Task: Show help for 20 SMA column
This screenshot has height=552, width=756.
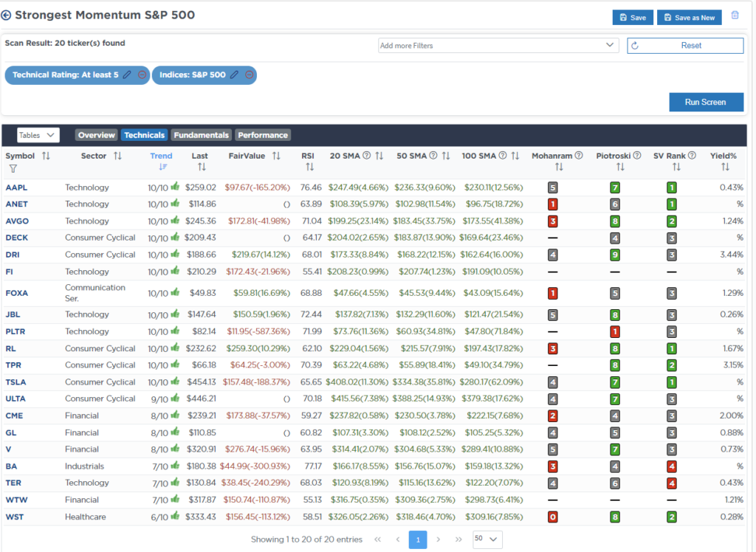Action: point(366,155)
